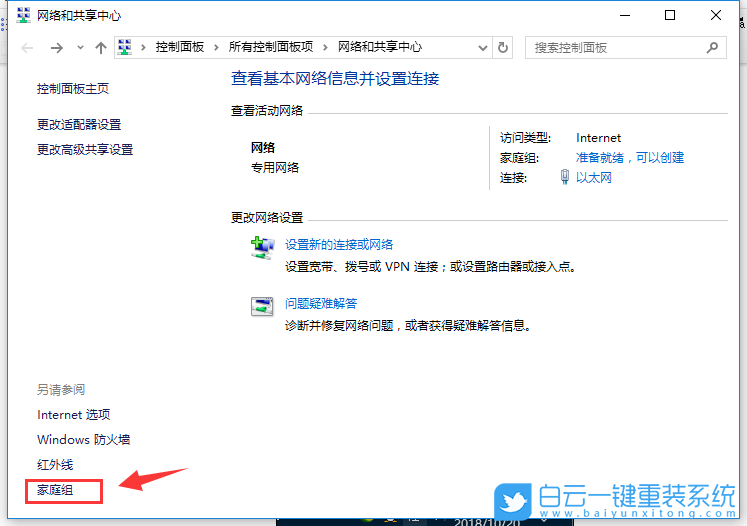The width and height of the screenshot is (747, 526).
Task: Open 控制面板主页 link
Action: tap(73, 89)
